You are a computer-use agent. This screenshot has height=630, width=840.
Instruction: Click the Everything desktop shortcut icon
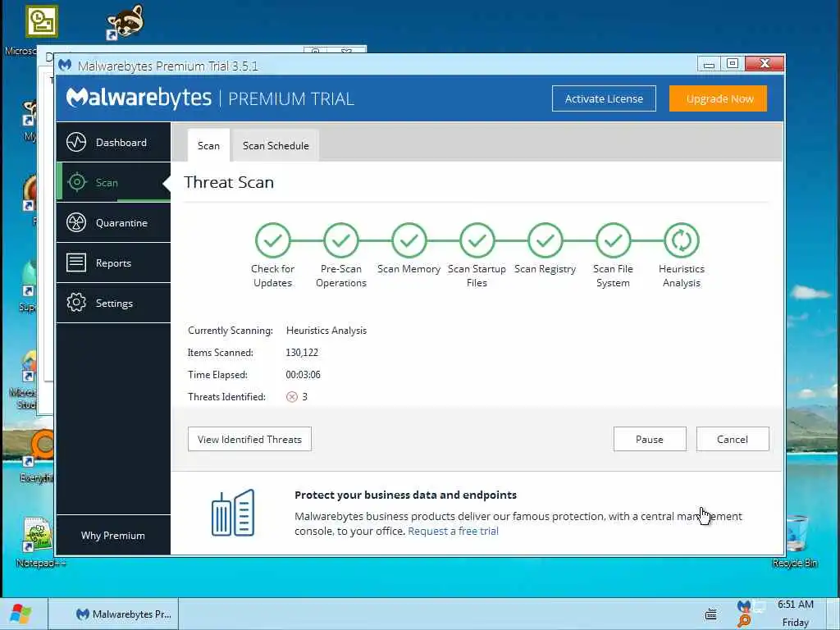[x=38, y=450]
